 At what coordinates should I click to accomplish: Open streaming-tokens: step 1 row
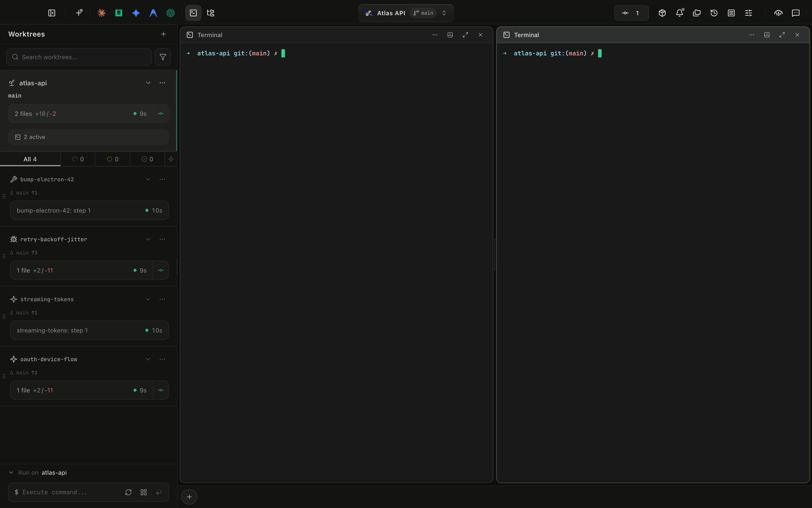(90, 330)
